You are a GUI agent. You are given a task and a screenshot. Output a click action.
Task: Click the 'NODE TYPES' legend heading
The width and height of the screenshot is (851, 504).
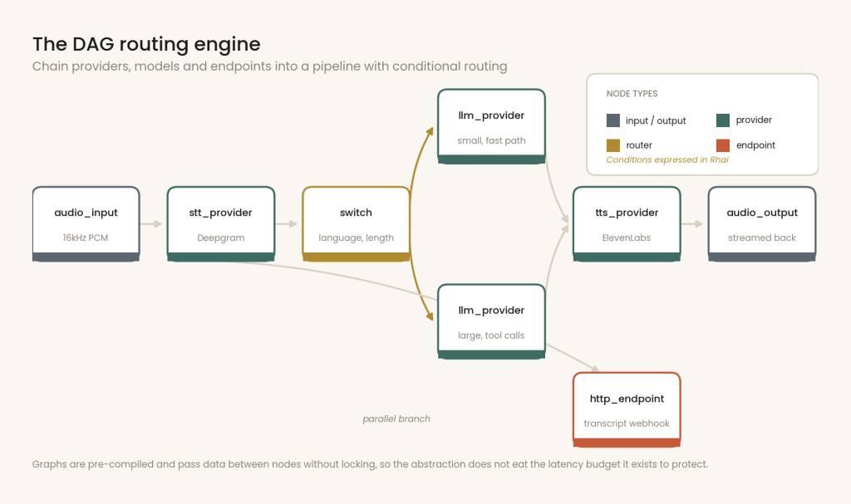pyautogui.click(x=632, y=94)
